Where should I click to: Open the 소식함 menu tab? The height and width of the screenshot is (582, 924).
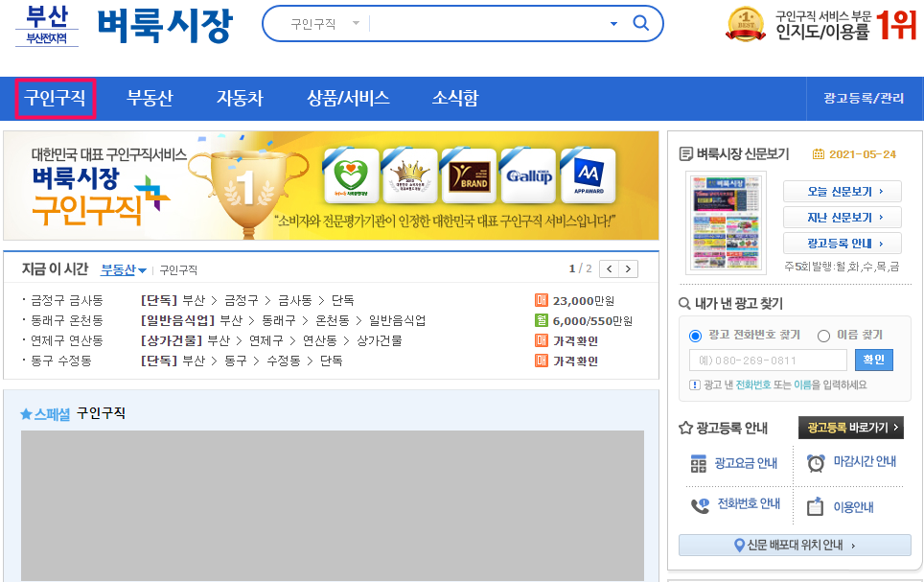tap(455, 99)
